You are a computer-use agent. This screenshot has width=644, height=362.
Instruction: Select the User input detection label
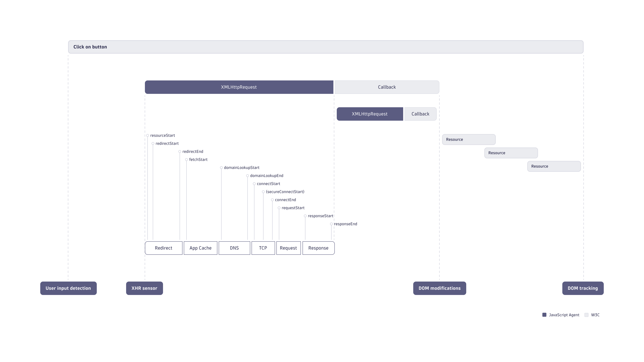68,288
